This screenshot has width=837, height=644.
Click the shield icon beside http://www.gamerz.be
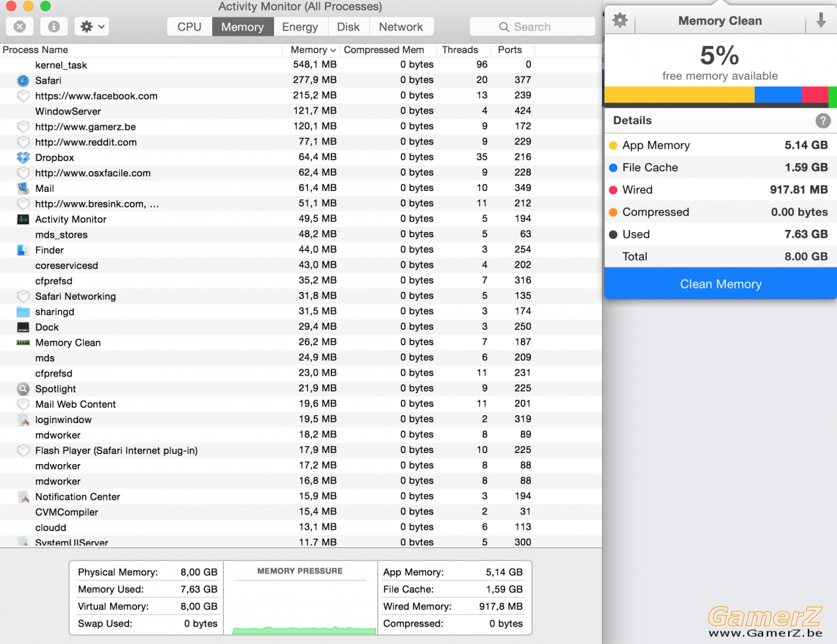[23, 127]
